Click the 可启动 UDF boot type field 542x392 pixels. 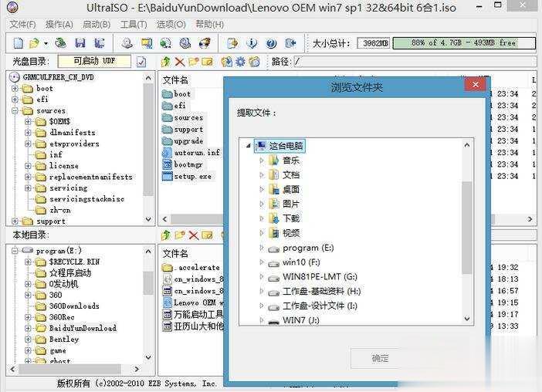pos(94,61)
